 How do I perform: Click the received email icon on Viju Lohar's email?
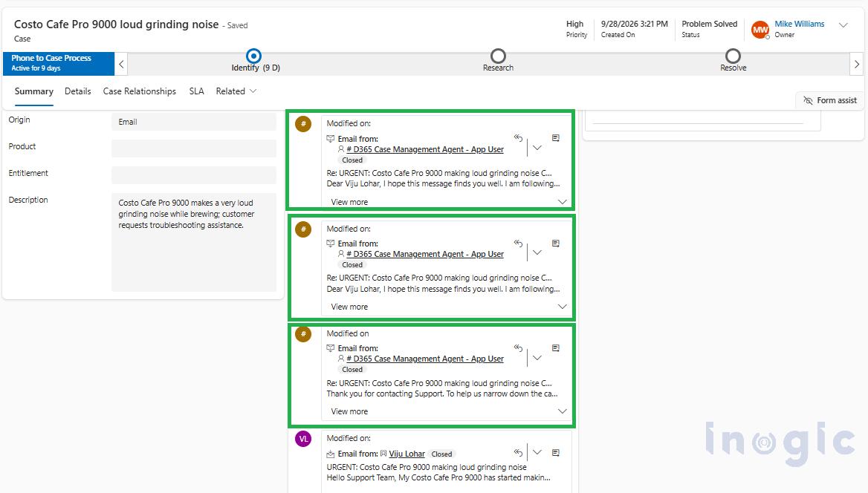[x=331, y=454]
